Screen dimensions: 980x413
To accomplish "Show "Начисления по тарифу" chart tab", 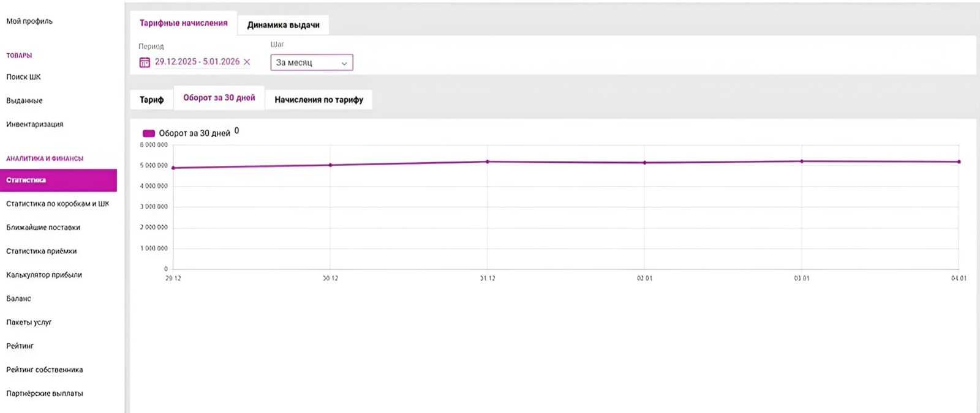I will point(318,100).
